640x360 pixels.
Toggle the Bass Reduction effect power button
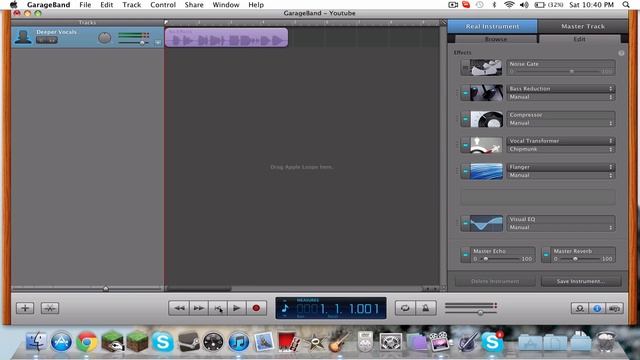pyautogui.click(x=465, y=93)
